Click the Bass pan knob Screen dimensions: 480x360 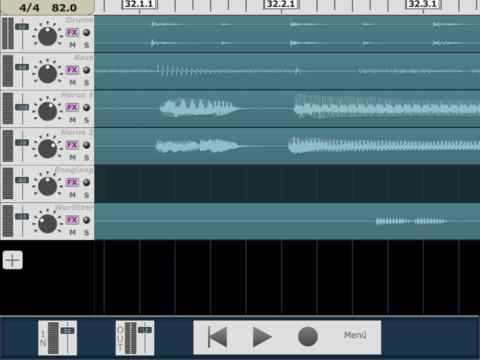click(47, 73)
